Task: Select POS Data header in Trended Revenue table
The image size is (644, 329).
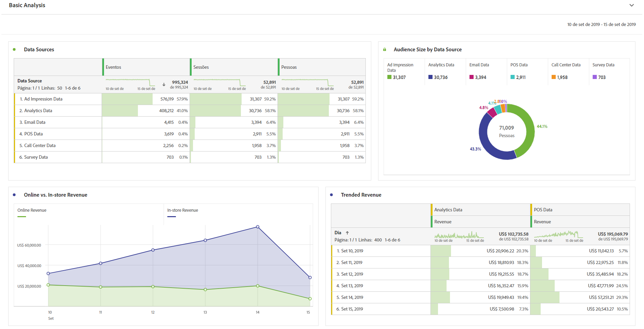Action: point(580,210)
